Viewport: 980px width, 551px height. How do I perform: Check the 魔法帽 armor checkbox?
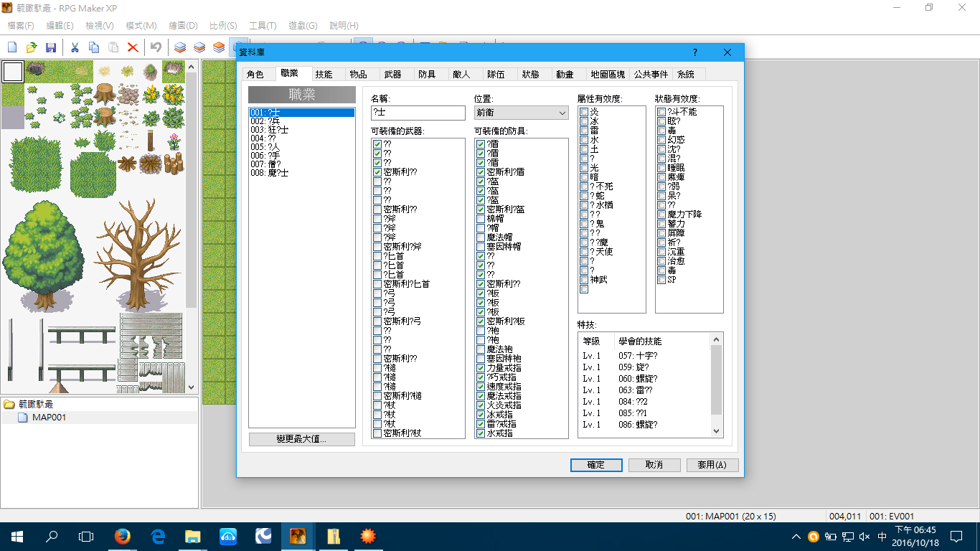[x=481, y=237]
